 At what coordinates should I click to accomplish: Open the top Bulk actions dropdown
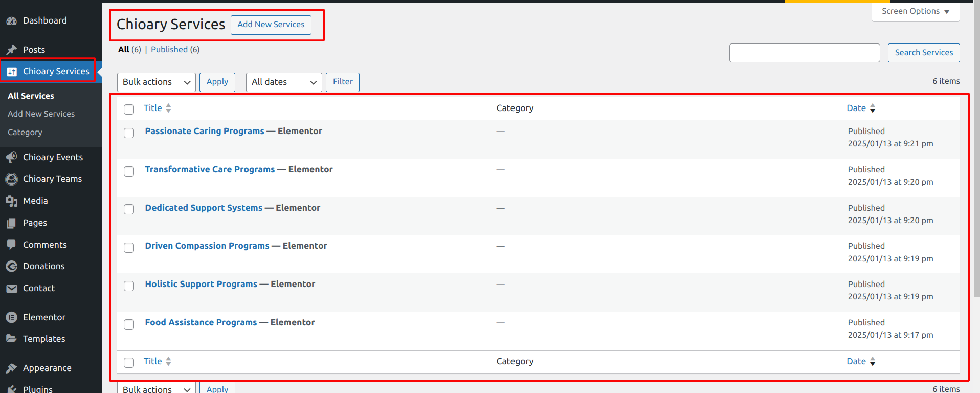[156, 82]
